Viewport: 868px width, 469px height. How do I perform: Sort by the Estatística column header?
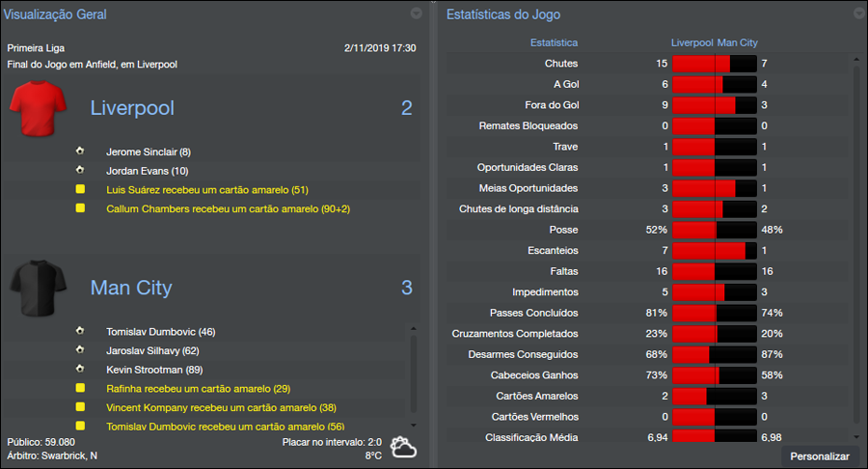[555, 42]
